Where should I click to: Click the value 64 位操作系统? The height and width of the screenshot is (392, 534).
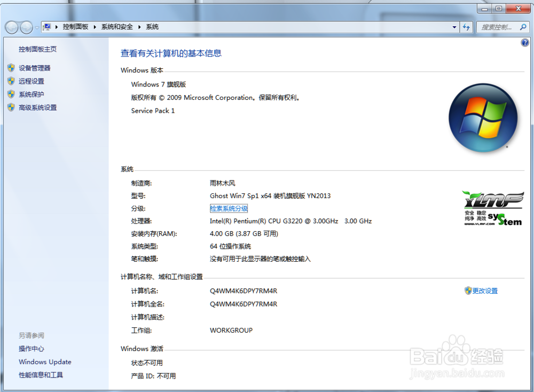230,246
